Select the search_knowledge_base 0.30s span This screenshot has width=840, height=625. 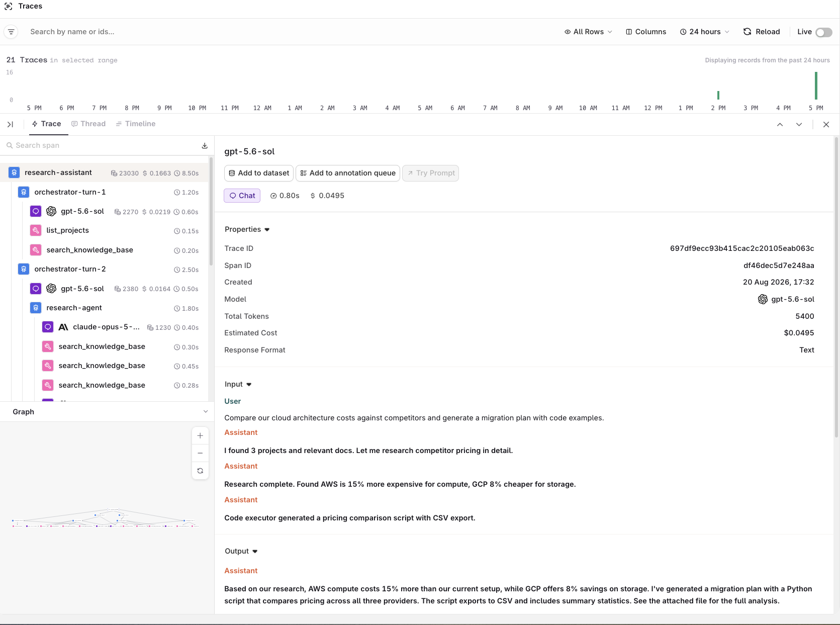pyautogui.click(x=104, y=346)
